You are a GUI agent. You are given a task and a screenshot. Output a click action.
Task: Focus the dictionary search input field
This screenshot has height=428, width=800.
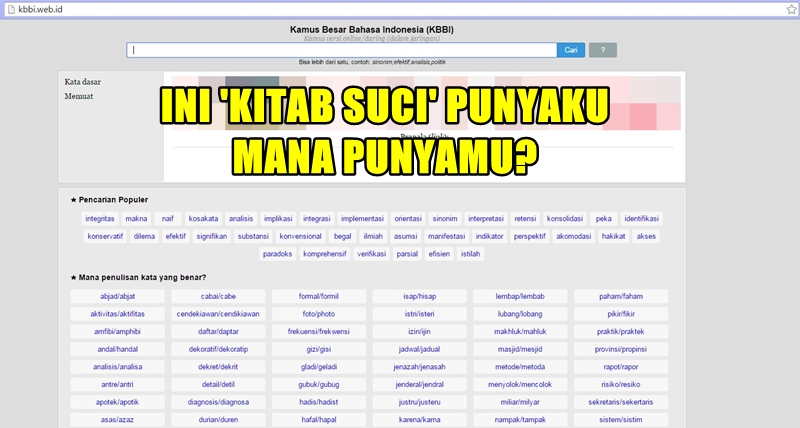coord(341,49)
